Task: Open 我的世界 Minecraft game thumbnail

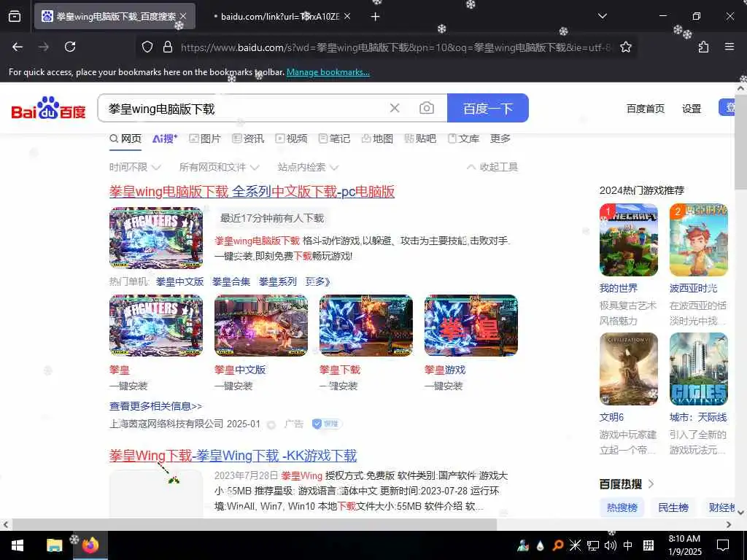Action: click(x=628, y=240)
